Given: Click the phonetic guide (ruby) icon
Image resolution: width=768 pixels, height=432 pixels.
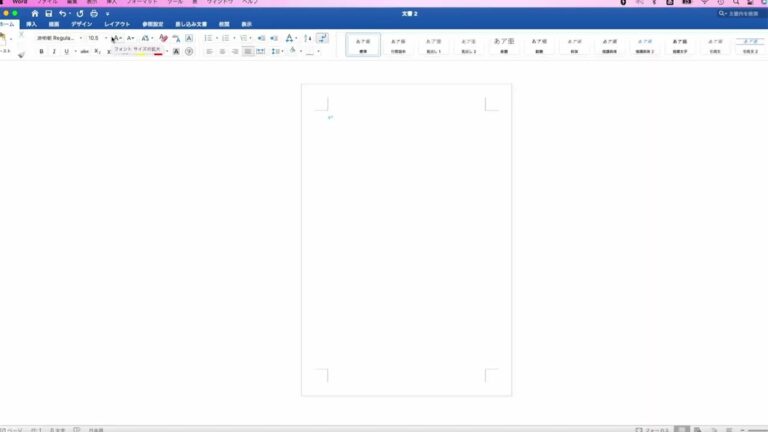Looking at the screenshot, I should tap(176, 38).
